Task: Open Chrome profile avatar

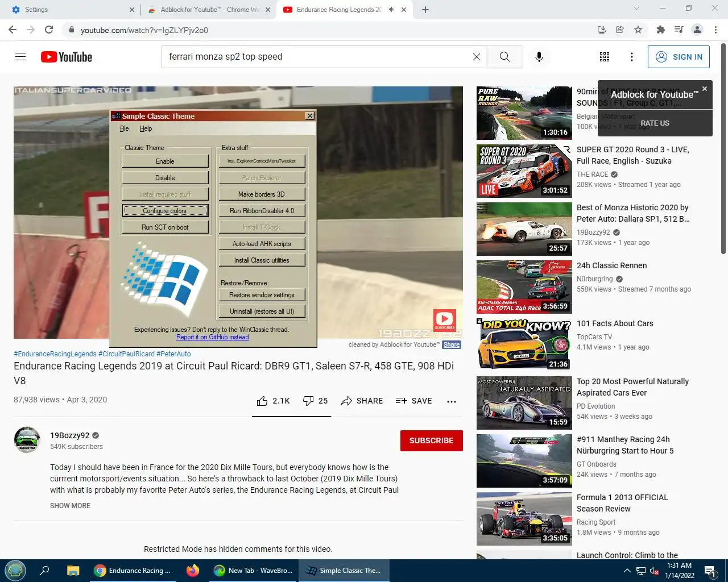Action: tap(697, 30)
